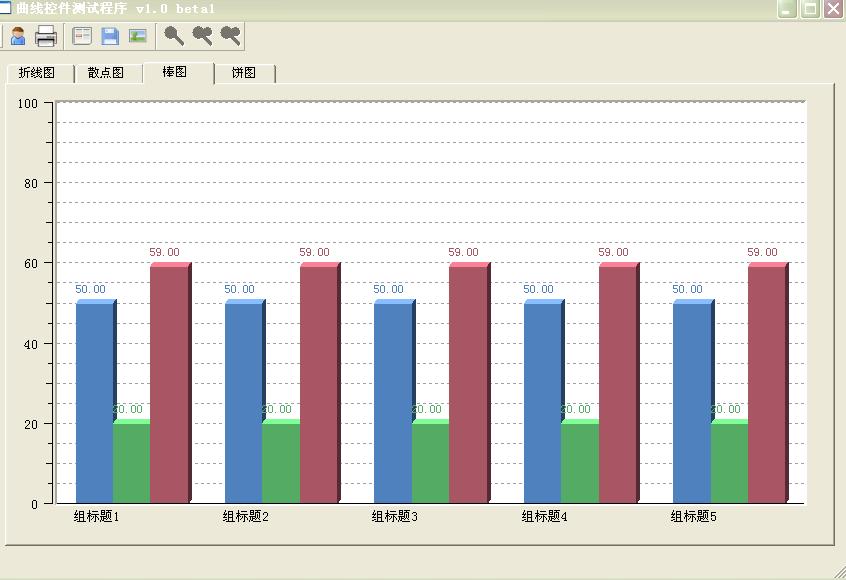
Task: Click the 组标题4 group label
Action: click(x=544, y=516)
